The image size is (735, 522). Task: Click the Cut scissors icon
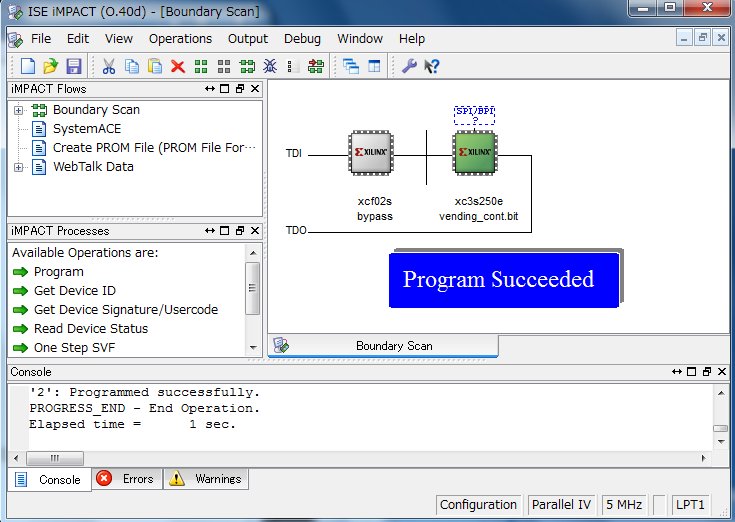[x=109, y=66]
